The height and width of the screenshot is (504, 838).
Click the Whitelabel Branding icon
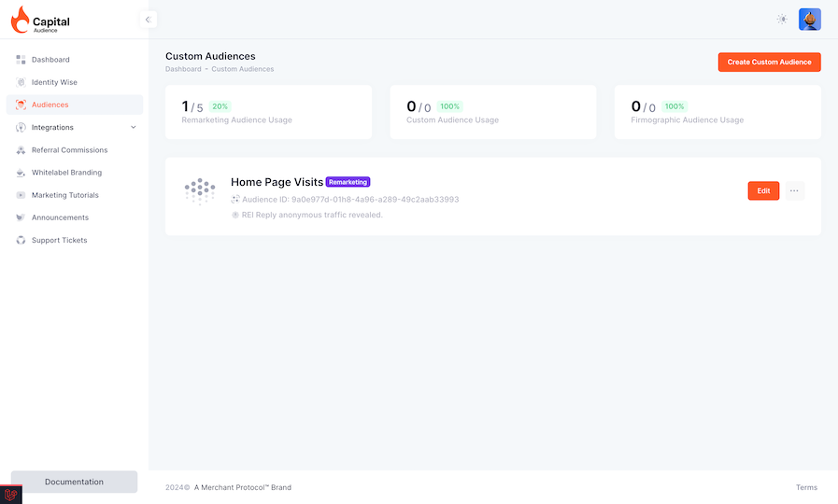(21, 173)
